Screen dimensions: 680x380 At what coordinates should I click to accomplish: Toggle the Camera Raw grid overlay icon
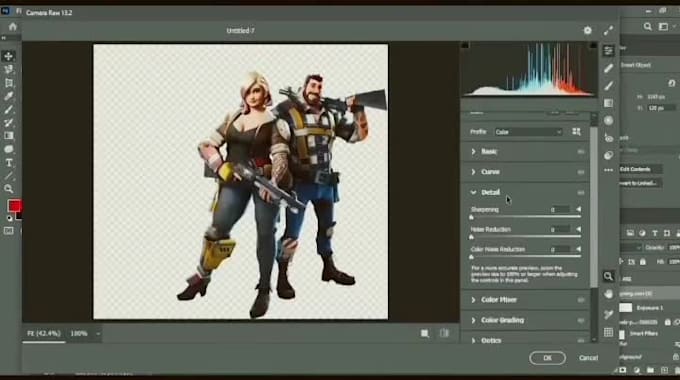click(608, 332)
